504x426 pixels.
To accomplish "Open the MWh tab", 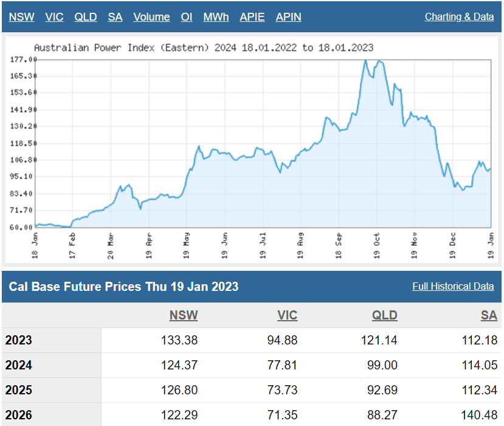I will 216,17.
